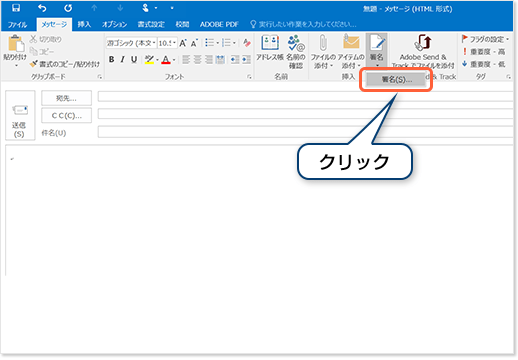The width and height of the screenshot is (518, 360).
Task: Open the アドレス帳 address book
Action: [270, 48]
